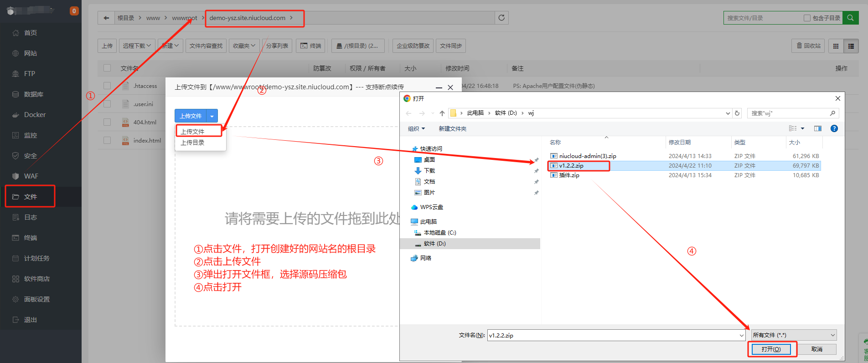The image size is (868, 363).
Task: Refresh the file list with the reload icon
Action: pos(501,18)
